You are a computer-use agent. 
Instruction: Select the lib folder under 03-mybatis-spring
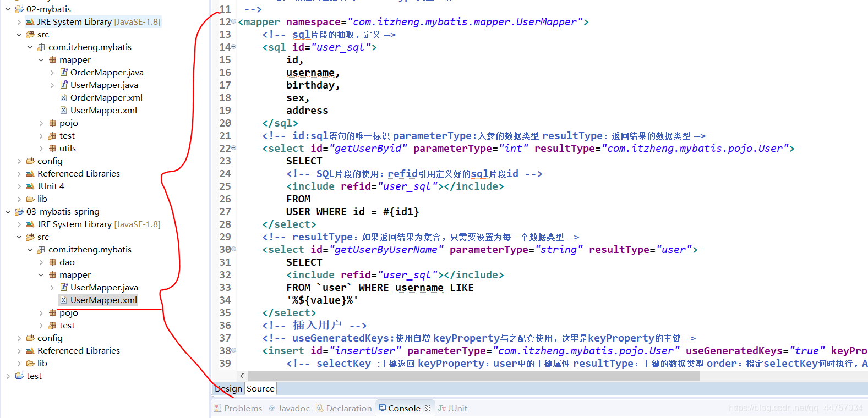pos(42,364)
